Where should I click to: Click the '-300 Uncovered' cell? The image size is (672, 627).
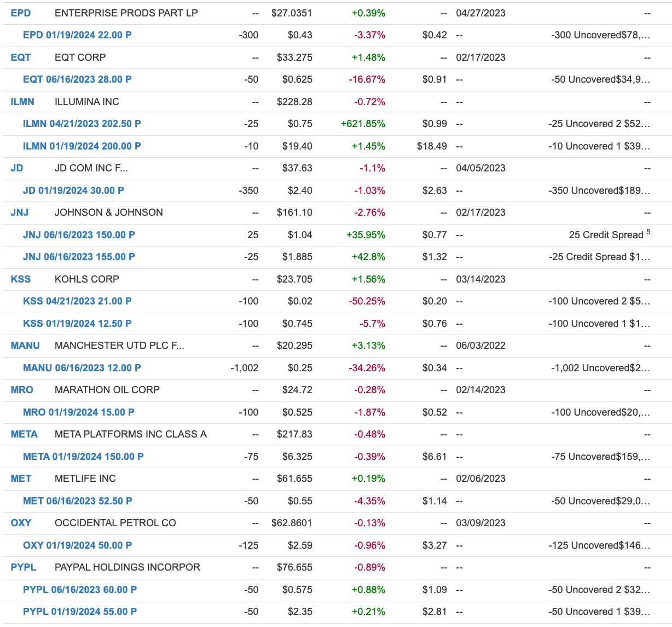pyautogui.click(x=601, y=35)
